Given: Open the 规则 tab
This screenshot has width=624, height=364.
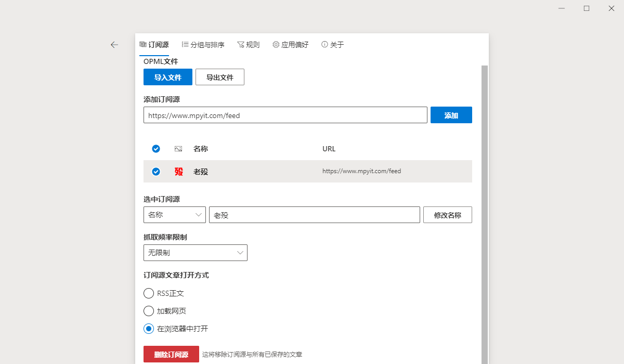Looking at the screenshot, I should 249,45.
